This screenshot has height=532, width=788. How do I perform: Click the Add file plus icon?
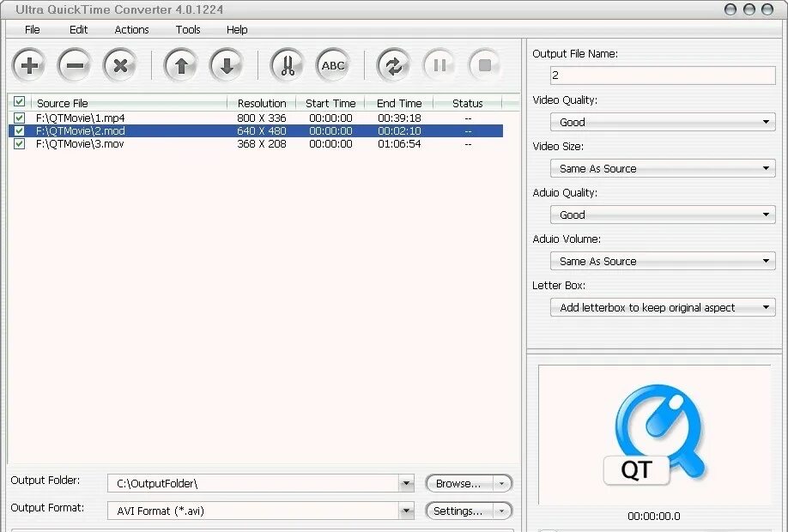point(29,65)
